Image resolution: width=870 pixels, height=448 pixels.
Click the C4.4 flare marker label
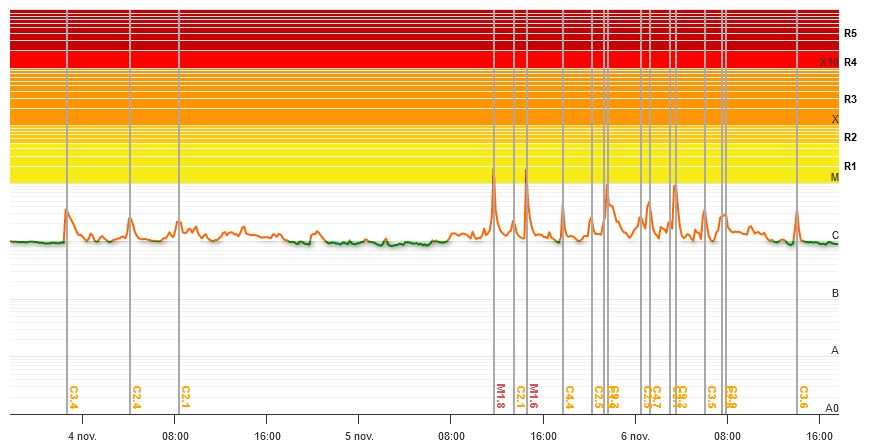coord(569,396)
